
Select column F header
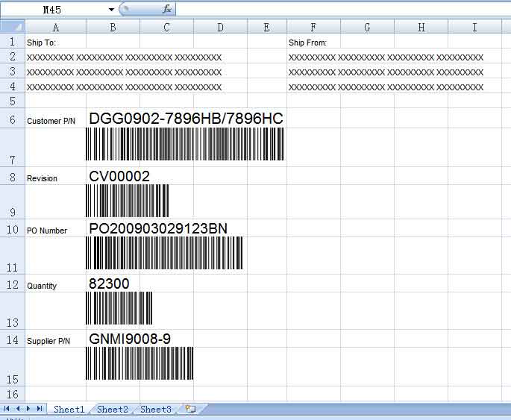[x=313, y=27]
